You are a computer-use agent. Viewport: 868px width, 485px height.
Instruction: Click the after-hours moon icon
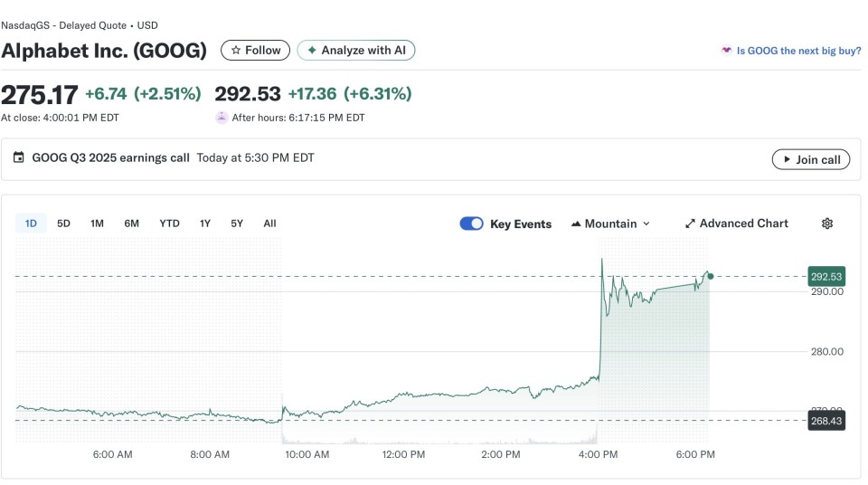click(222, 118)
